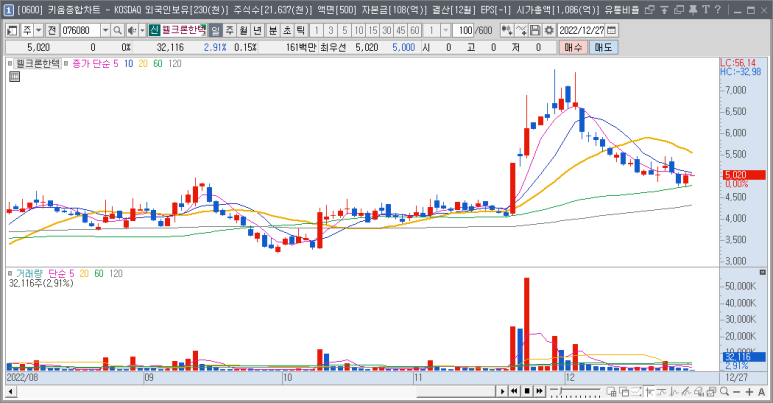Click the 전 previous list button

tap(52, 31)
